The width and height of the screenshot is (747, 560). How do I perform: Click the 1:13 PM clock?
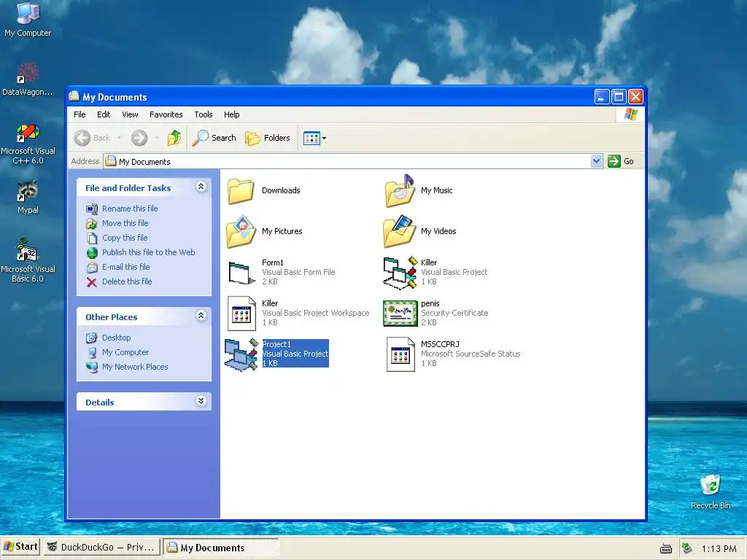(719, 549)
